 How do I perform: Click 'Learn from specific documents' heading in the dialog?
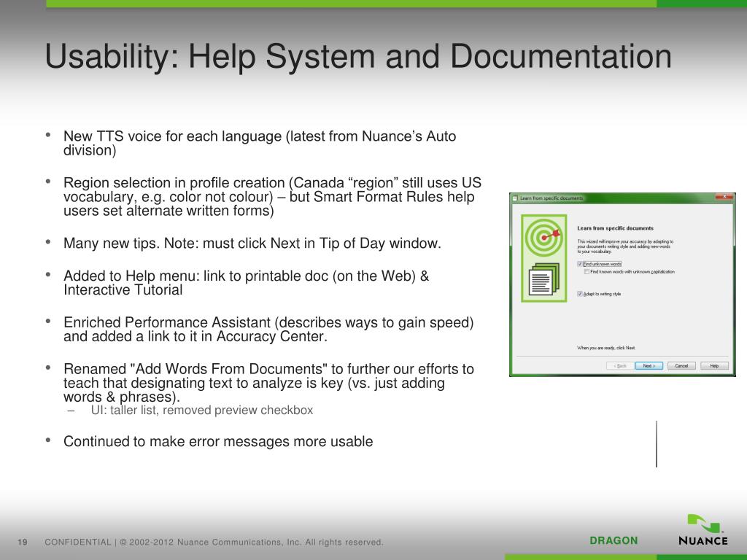pos(615,228)
